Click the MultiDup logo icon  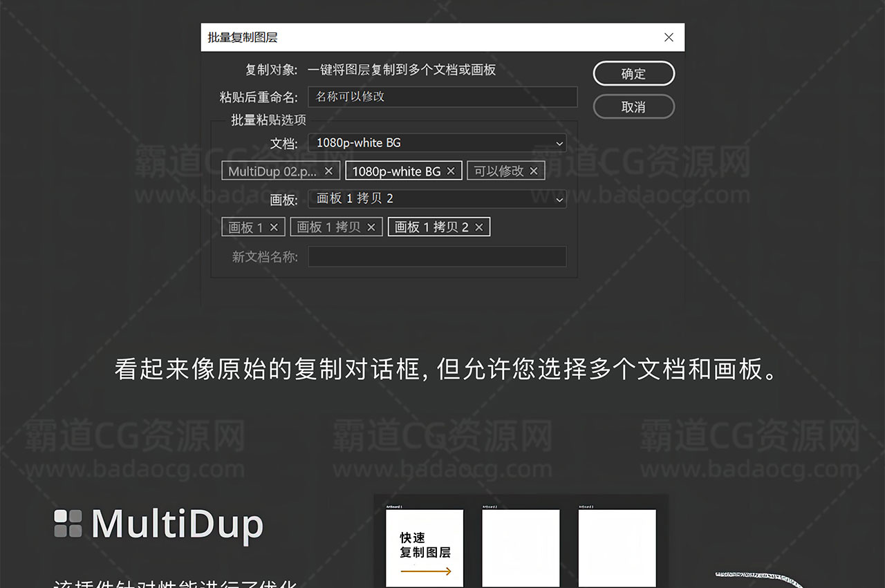(x=68, y=524)
